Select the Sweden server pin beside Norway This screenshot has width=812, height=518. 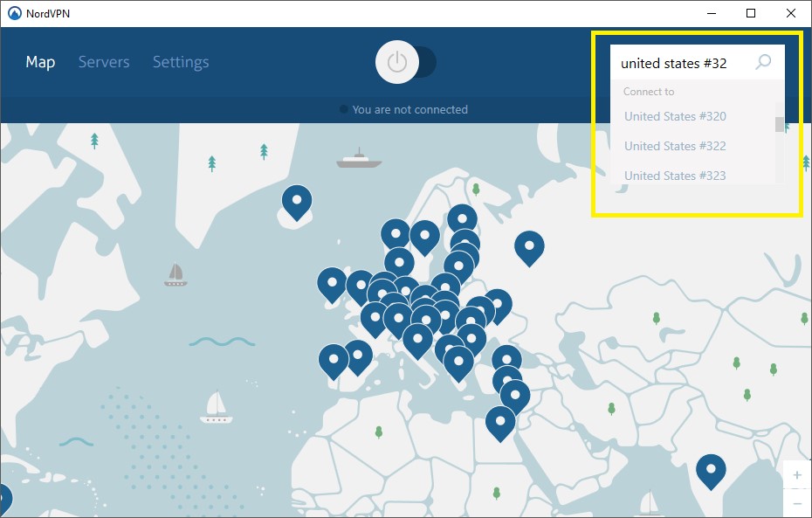(424, 238)
